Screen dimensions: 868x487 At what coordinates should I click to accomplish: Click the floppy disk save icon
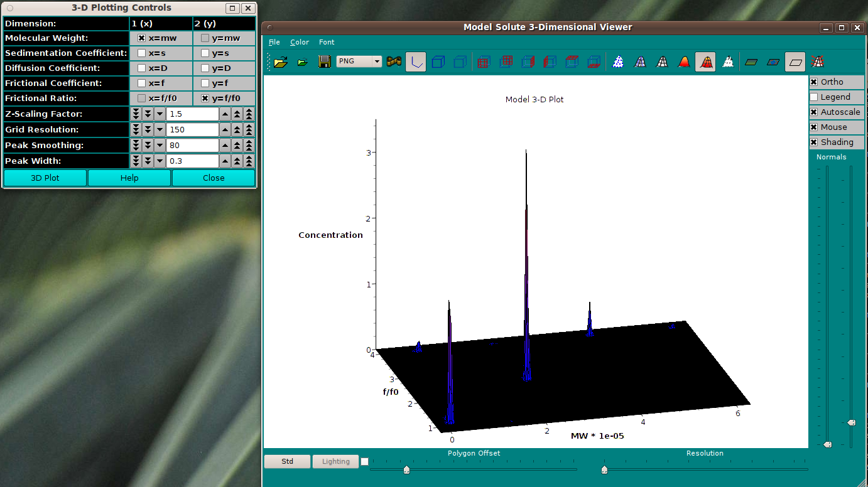click(325, 62)
